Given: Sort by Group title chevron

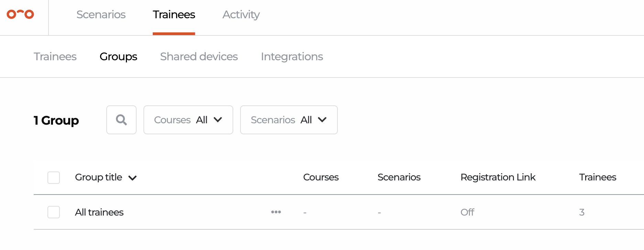Looking at the screenshot, I should 132,178.
